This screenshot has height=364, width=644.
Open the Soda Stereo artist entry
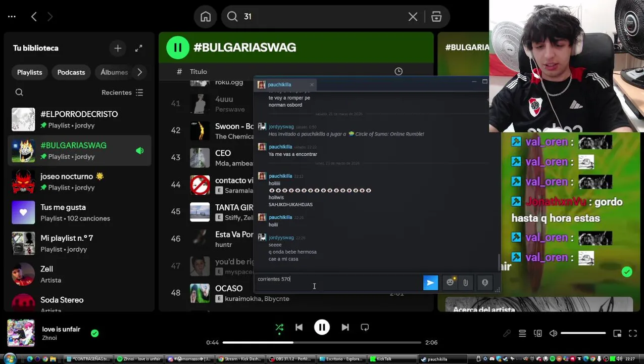79,302
